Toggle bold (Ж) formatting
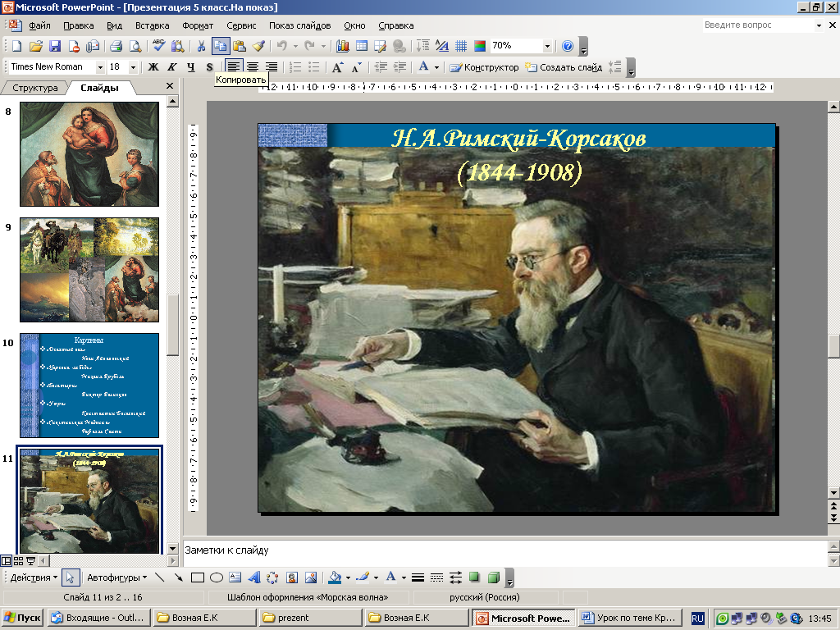 pos(153,67)
